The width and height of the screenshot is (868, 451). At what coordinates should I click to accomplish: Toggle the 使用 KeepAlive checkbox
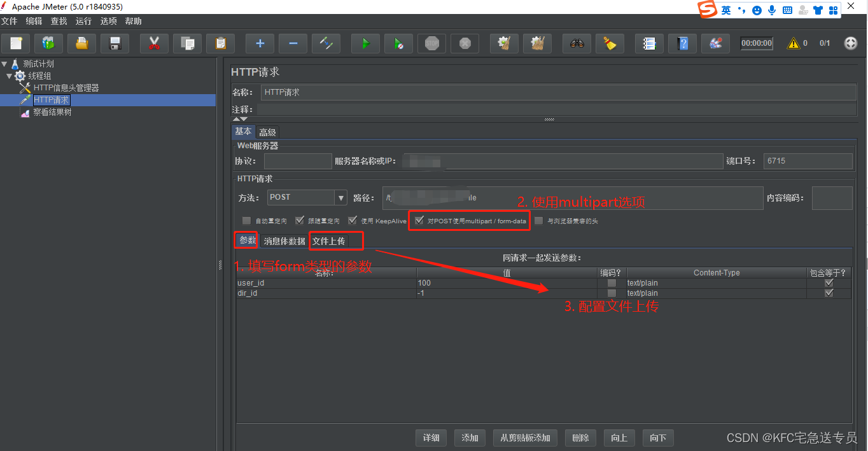(353, 221)
